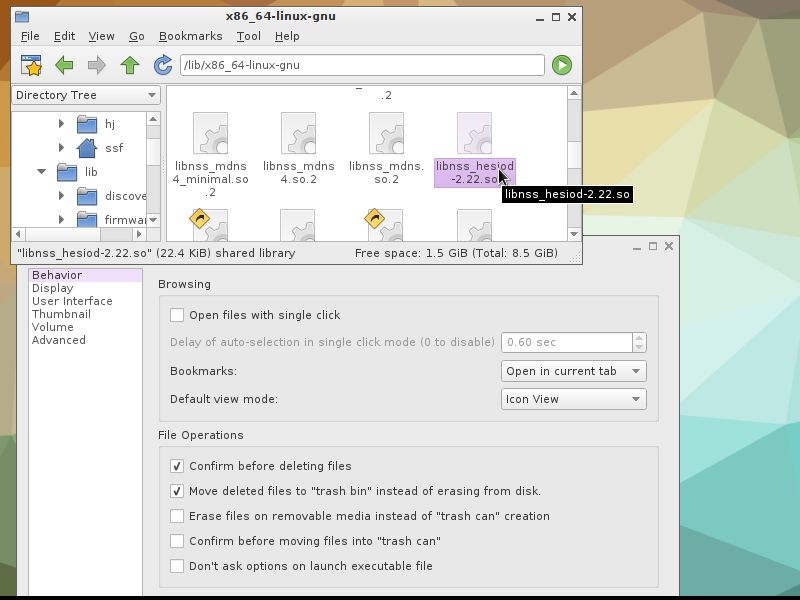Select the libnss_mdns4.so.2 file icon
The image size is (800, 600).
(x=298, y=133)
